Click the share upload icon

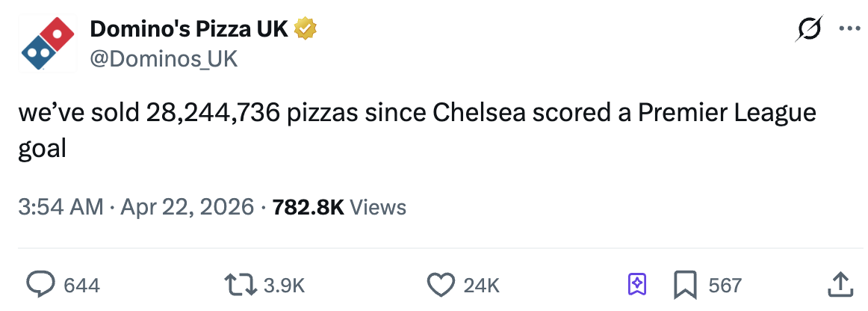[840, 284]
